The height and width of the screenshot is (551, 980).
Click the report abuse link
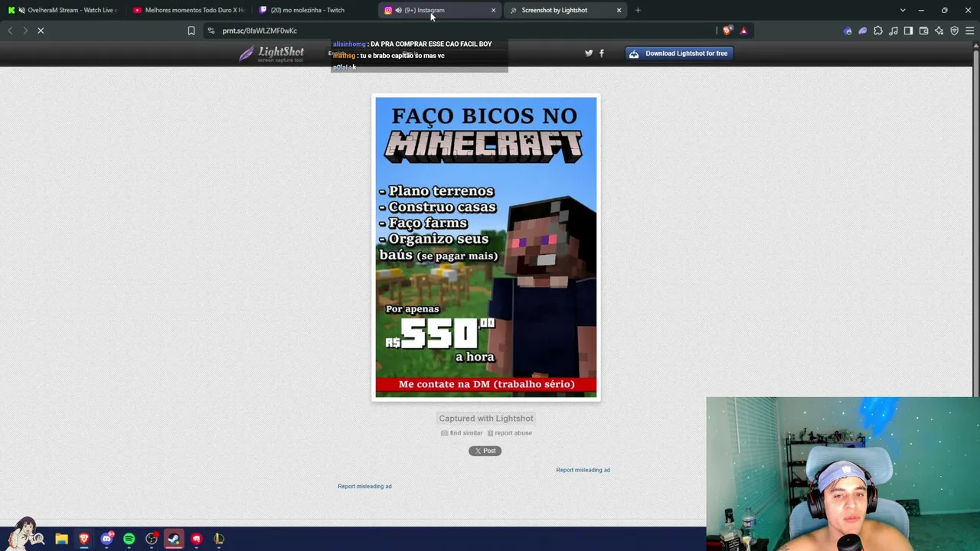(x=510, y=433)
